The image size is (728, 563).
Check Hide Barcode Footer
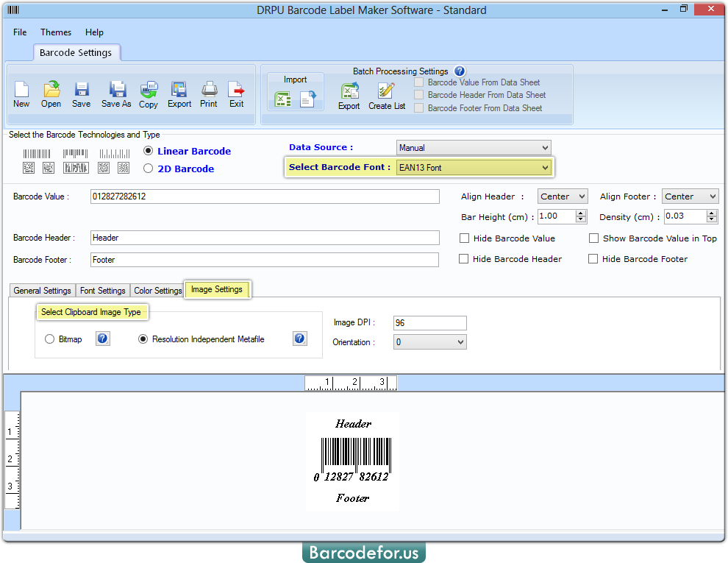[593, 259]
